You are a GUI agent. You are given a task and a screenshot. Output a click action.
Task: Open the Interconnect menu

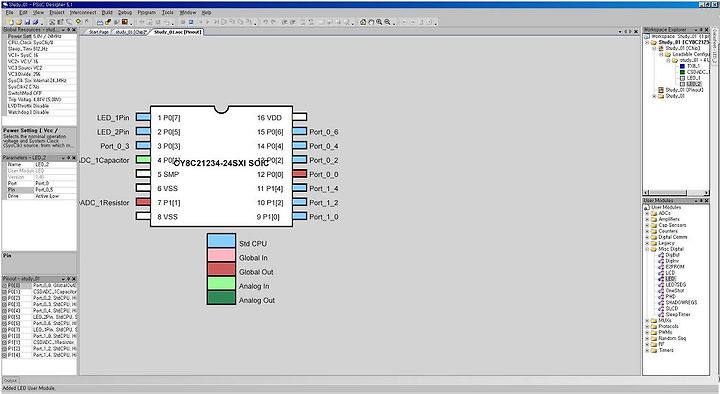click(83, 12)
